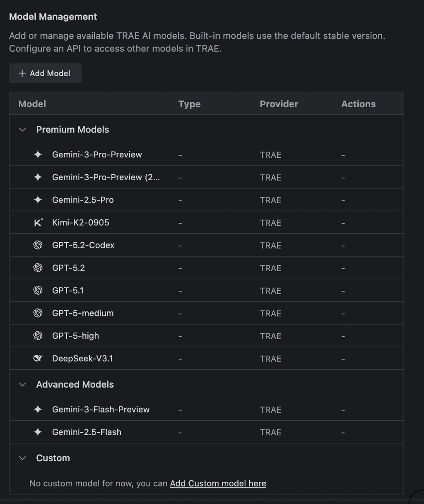Click the Gemini icon next to Gemini-3-Flash-Preview
The image size is (424, 504).
click(38, 409)
